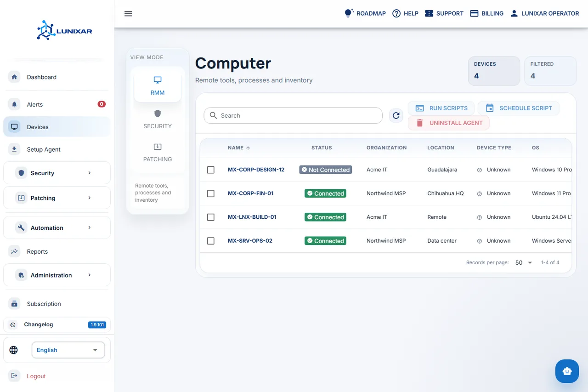Viewport: 588px width, 392px height.
Task: Click the Data center location cell
Action: (442, 241)
